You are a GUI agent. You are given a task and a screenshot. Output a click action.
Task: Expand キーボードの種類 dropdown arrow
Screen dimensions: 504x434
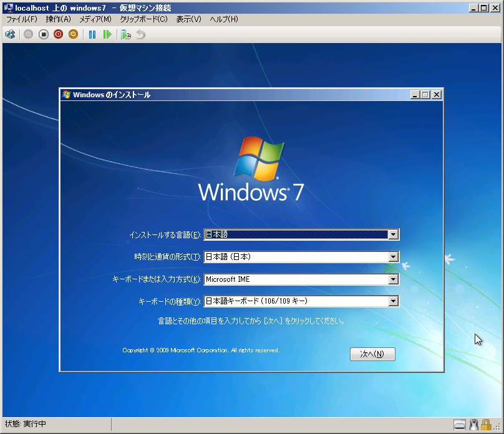[393, 301]
